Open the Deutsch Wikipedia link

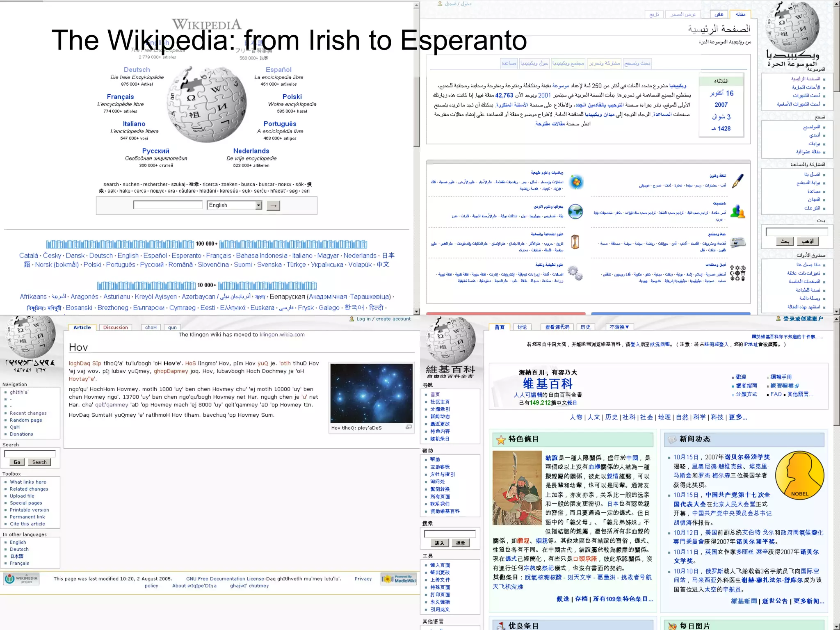[137, 70]
